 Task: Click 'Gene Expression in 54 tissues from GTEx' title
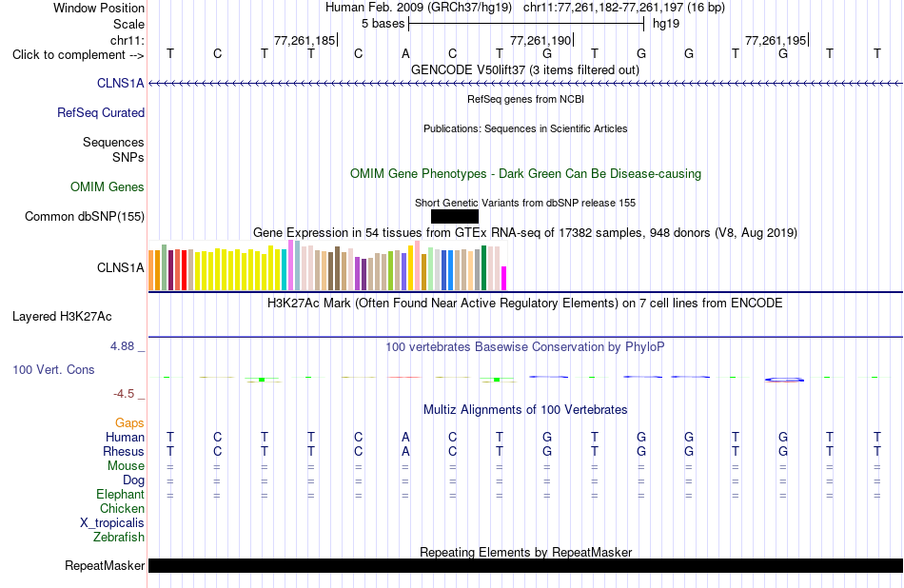tap(525, 233)
